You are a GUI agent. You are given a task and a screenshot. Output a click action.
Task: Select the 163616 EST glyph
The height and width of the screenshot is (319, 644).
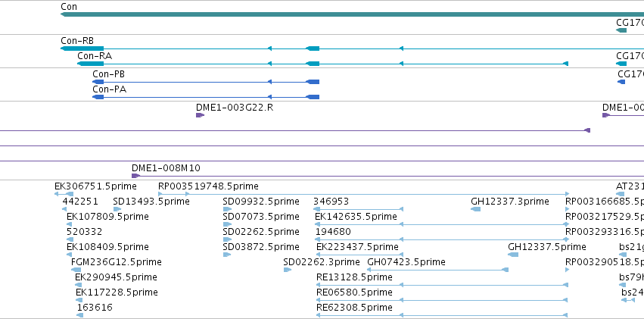79,315
